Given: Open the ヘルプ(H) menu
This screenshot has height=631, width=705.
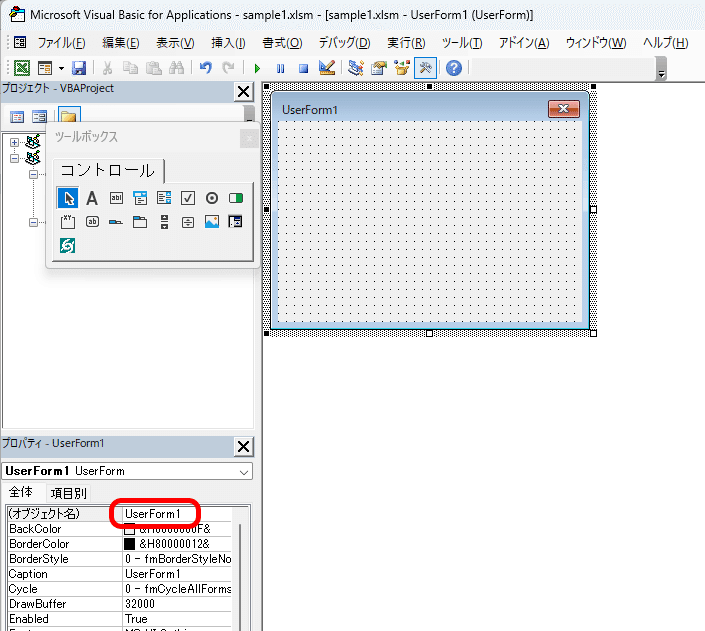Looking at the screenshot, I should (x=665, y=43).
